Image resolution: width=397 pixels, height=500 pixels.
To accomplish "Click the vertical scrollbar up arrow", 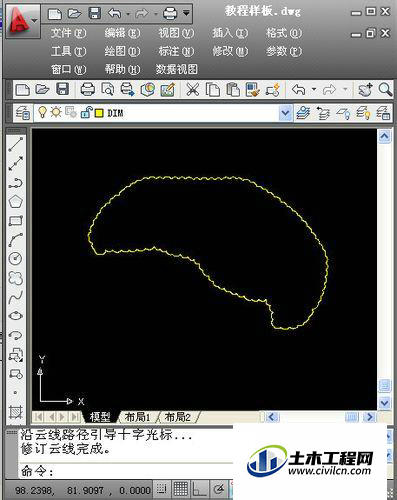I will (384, 136).
